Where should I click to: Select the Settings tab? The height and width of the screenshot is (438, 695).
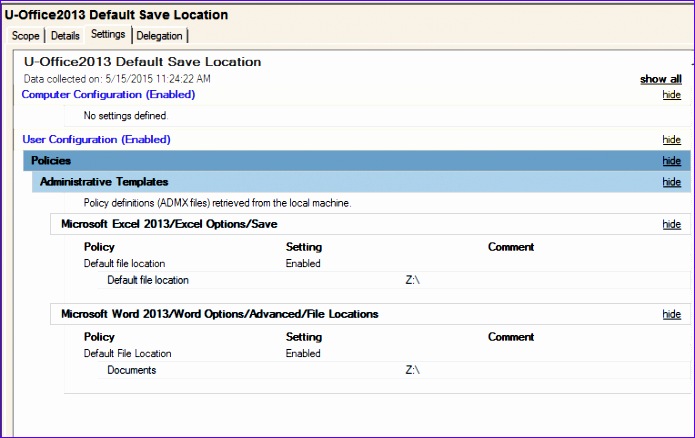[108, 35]
